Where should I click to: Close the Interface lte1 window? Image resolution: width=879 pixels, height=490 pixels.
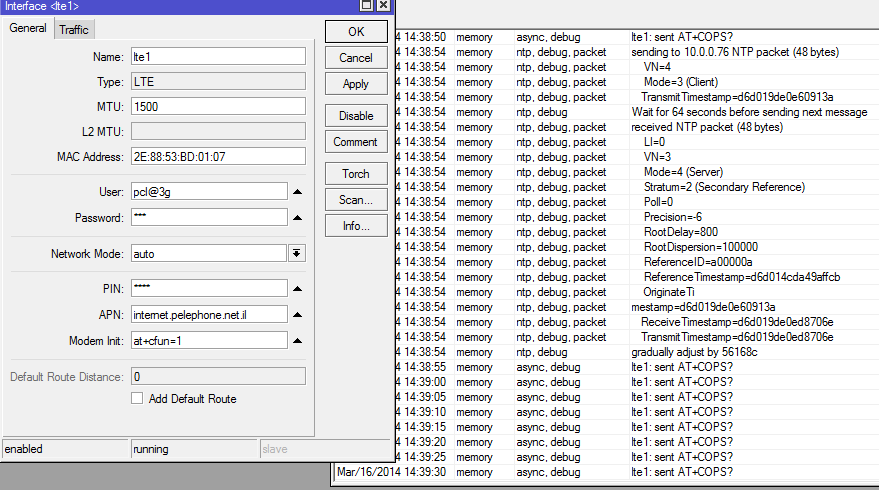[383, 6]
